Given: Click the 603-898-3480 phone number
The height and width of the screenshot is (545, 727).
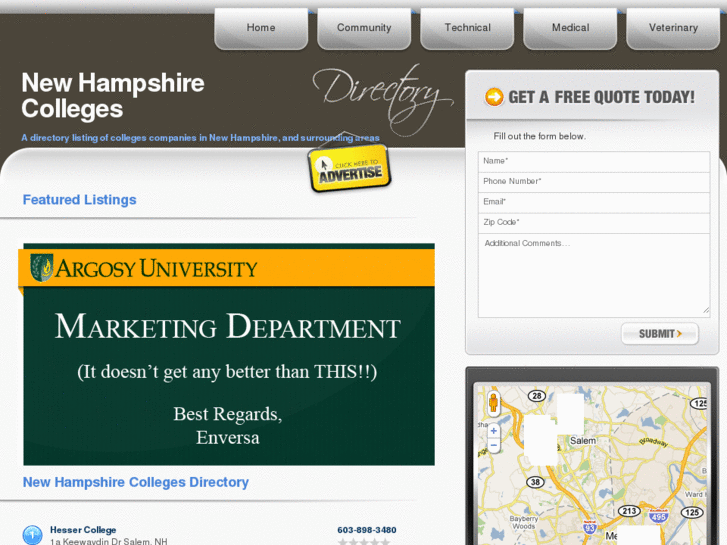Looking at the screenshot, I should point(367,530).
